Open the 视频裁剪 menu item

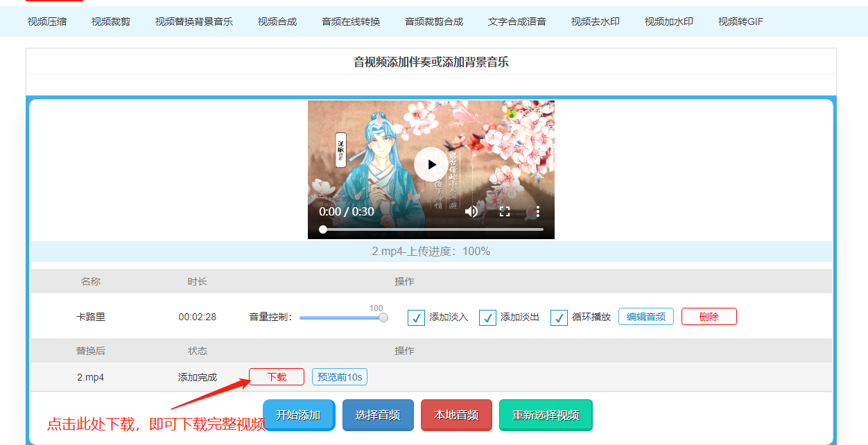click(x=111, y=21)
